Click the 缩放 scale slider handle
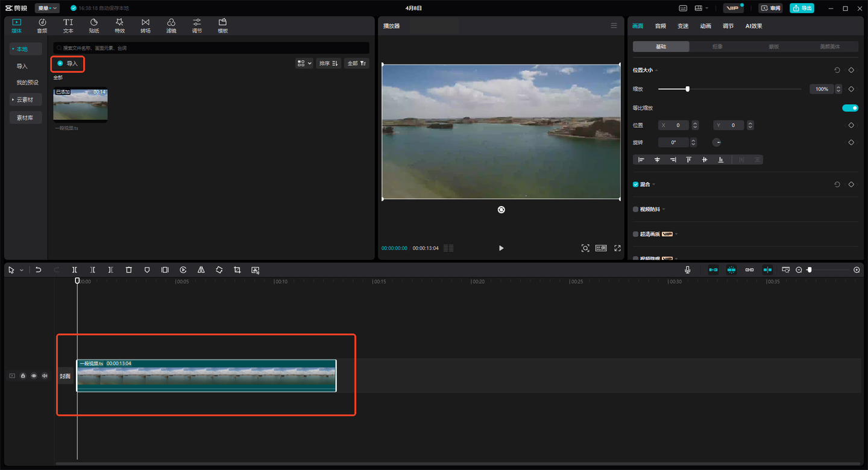Image resolution: width=868 pixels, height=470 pixels. pyautogui.click(x=687, y=89)
